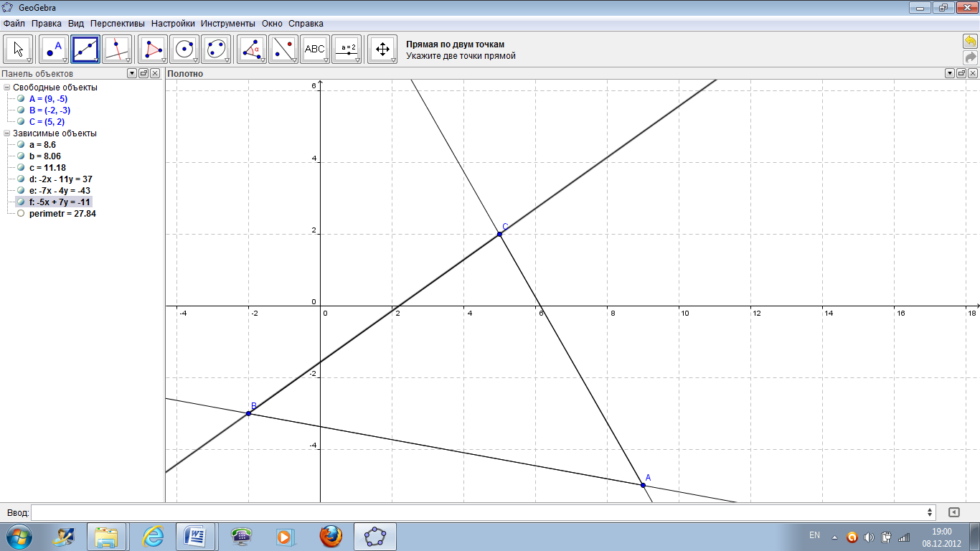The height and width of the screenshot is (551, 980).
Task: Select the Ellipse conic tool
Action: tap(216, 49)
